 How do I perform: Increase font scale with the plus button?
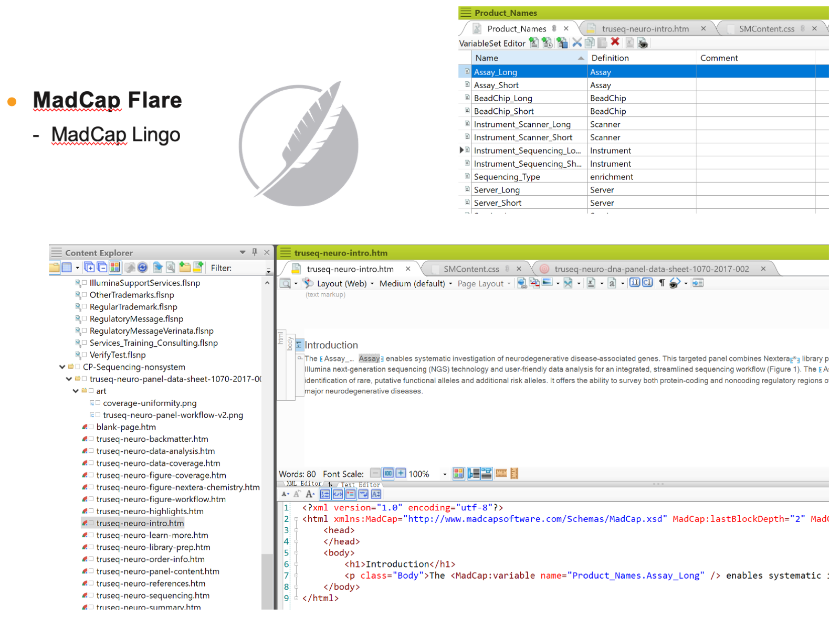pos(401,473)
